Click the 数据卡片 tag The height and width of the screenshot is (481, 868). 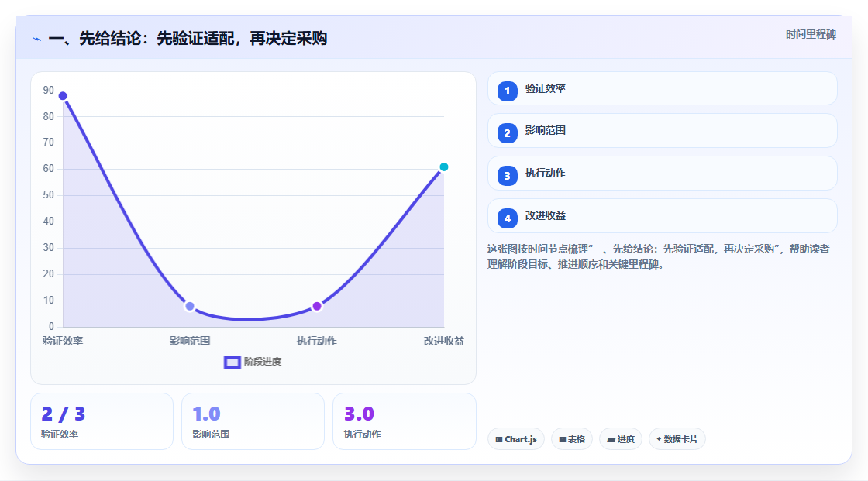pyautogui.click(x=677, y=439)
